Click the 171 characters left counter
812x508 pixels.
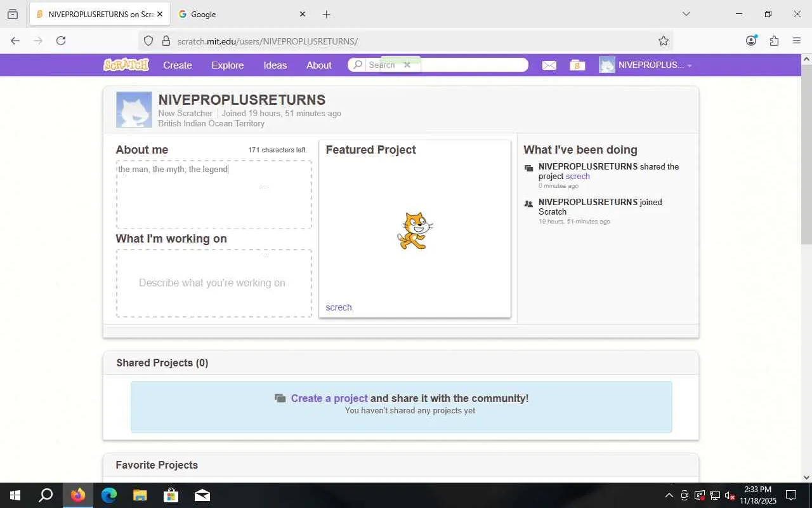[x=278, y=150]
